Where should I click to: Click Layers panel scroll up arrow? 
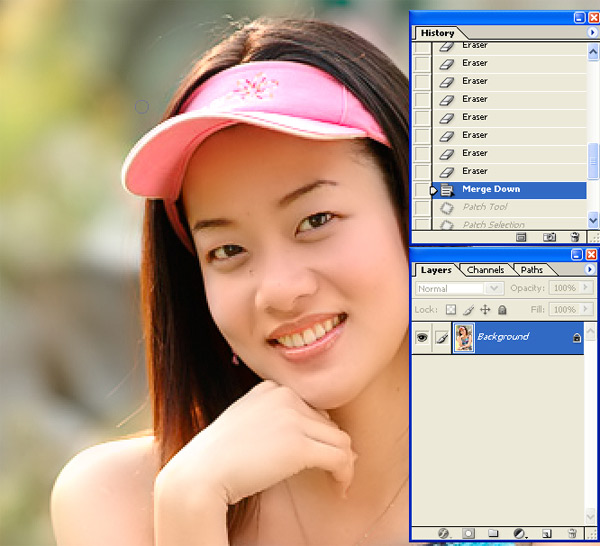590,331
